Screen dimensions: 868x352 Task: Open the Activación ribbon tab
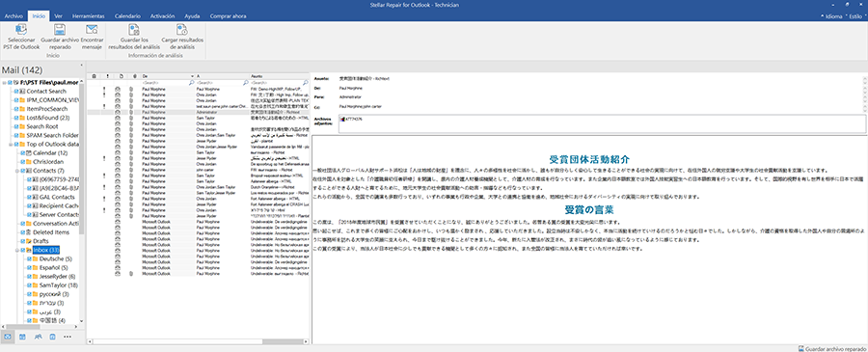pos(162,16)
